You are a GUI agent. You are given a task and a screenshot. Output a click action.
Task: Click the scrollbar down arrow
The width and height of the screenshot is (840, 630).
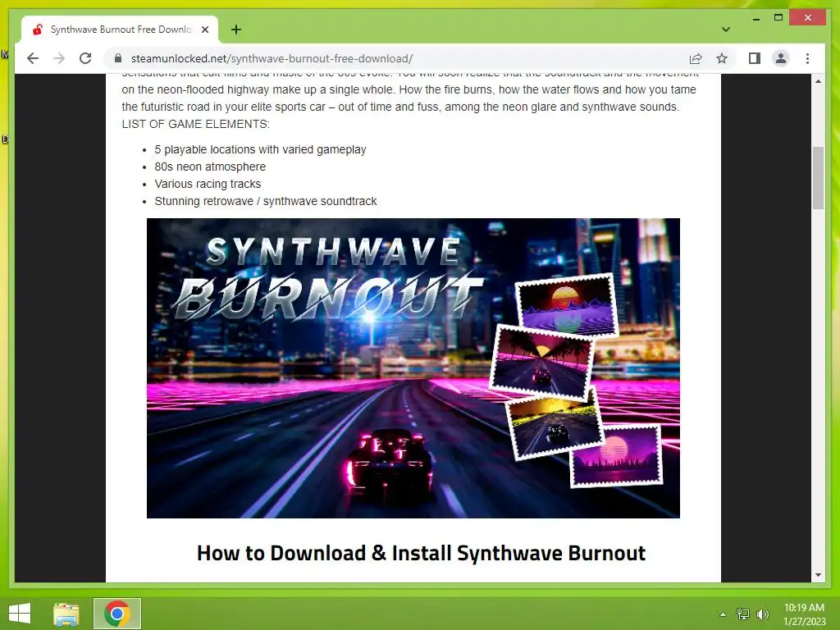818,575
